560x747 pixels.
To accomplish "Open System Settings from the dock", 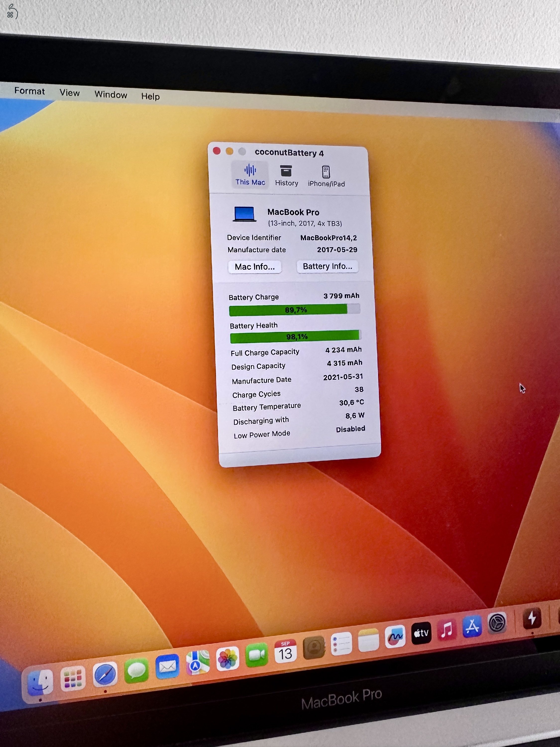I will [x=497, y=623].
